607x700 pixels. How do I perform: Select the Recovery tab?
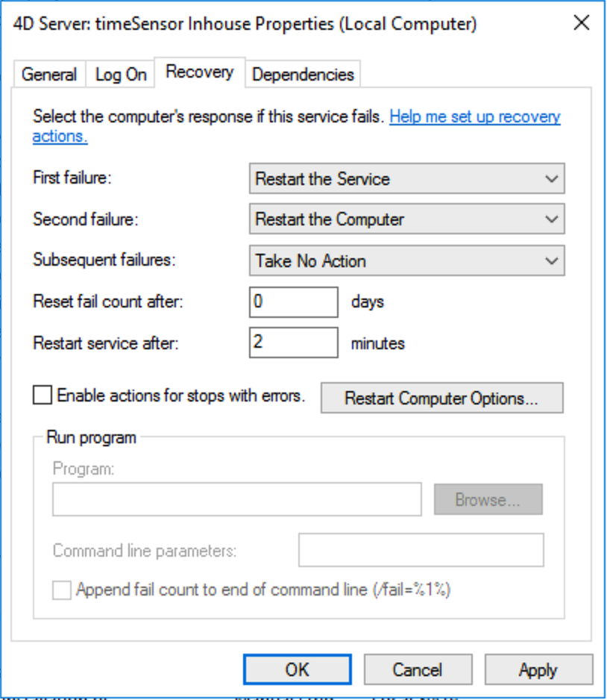(199, 72)
